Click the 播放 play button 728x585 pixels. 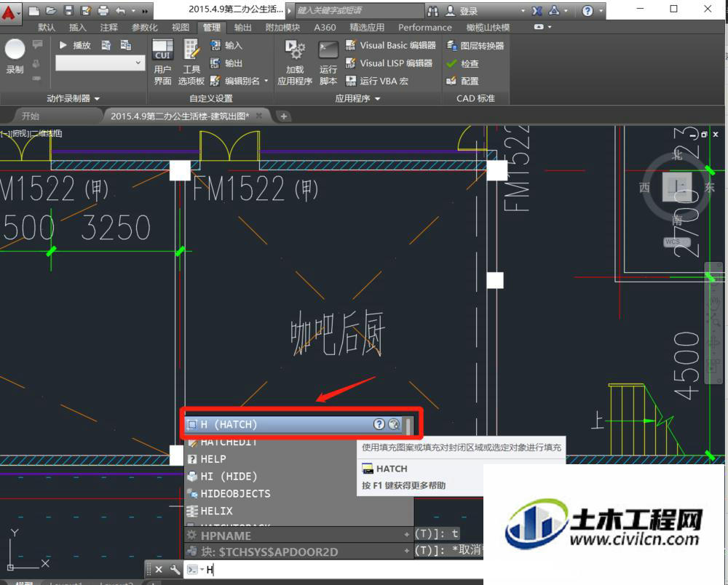tap(75, 45)
